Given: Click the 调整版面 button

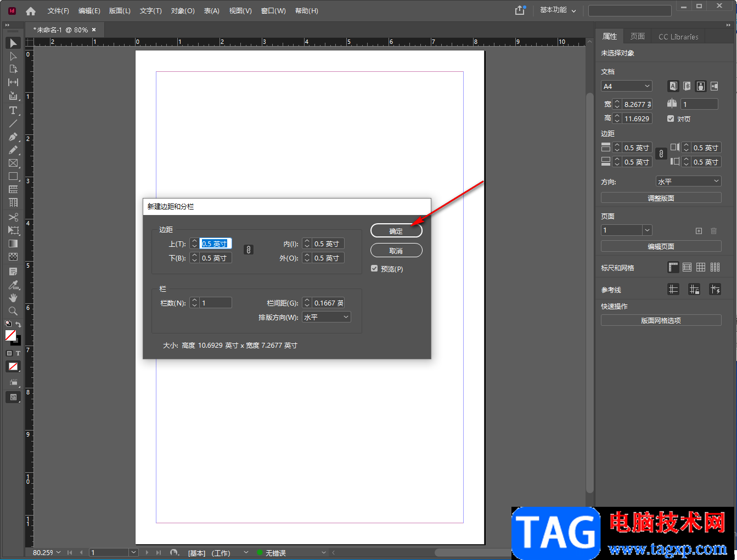Looking at the screenshot, I should [x=661, y=198].
